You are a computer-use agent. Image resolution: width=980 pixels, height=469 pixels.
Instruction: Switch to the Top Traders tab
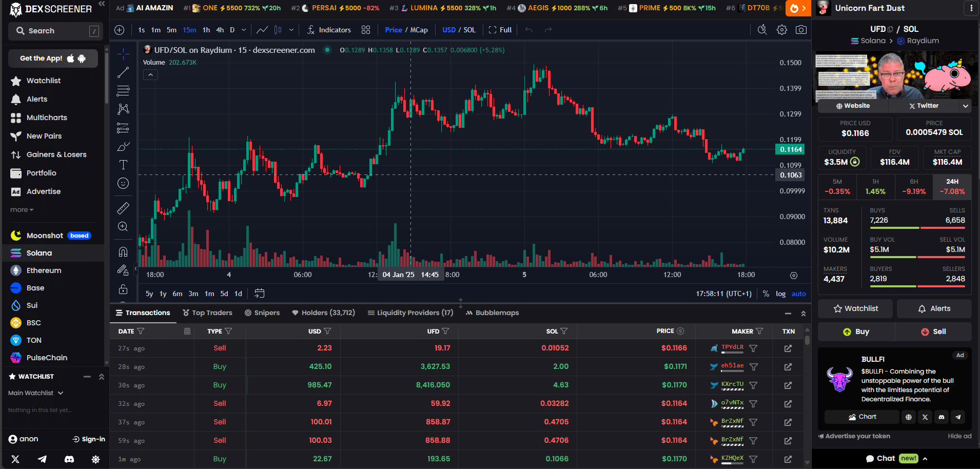(x=207, y=312)
